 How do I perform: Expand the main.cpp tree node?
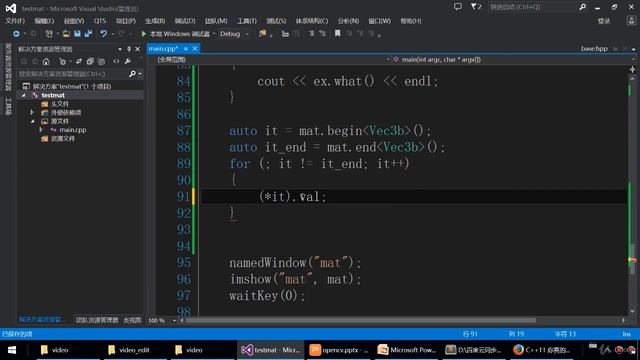[41, 130]
